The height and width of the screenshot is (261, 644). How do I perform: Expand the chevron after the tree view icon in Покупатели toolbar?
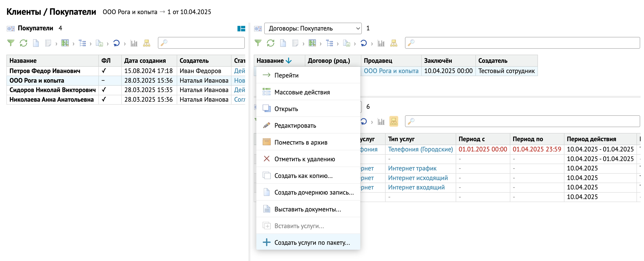(x=91, y=44)
